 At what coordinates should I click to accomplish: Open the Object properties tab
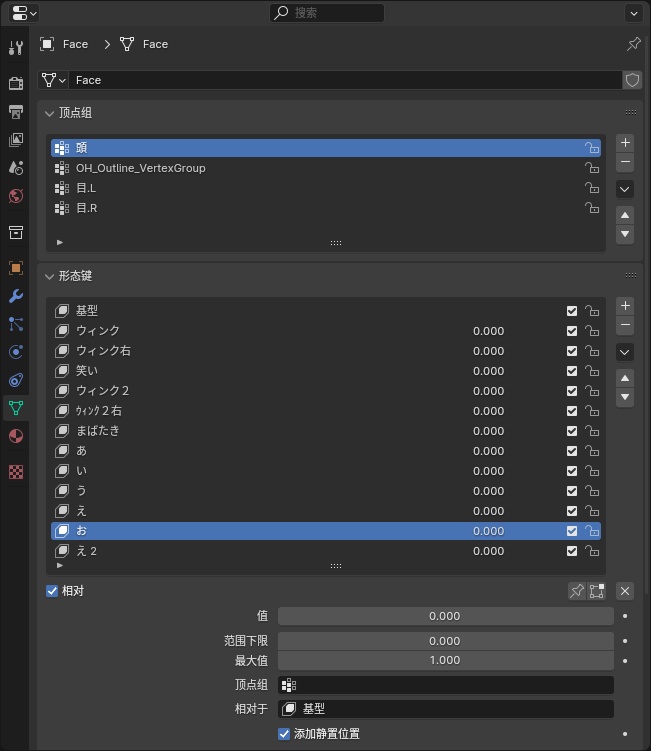(16, 268)
